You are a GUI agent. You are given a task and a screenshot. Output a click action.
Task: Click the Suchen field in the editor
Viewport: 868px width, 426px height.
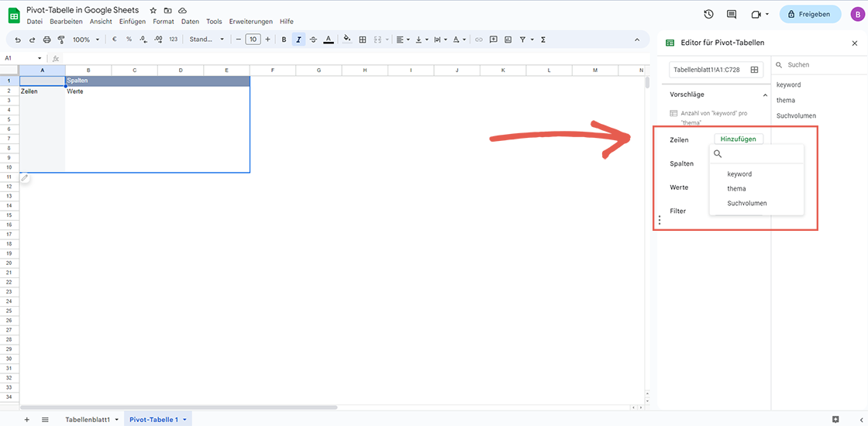[819, 65]
